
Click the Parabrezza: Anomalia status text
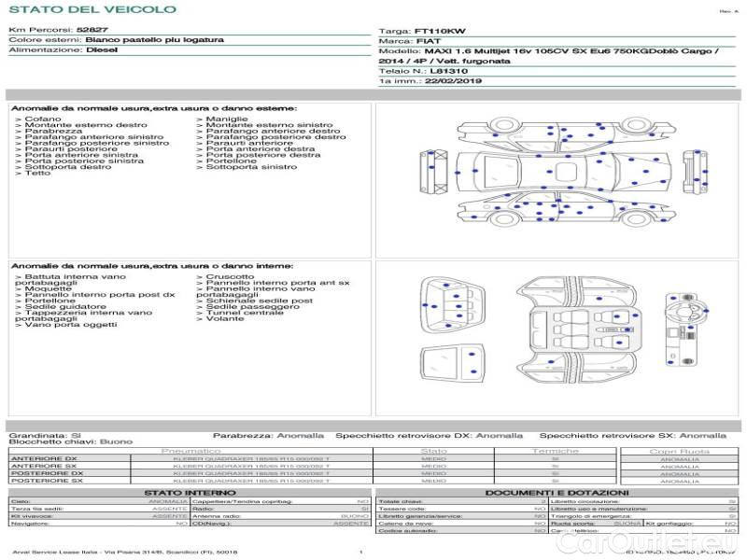point(268,436)
